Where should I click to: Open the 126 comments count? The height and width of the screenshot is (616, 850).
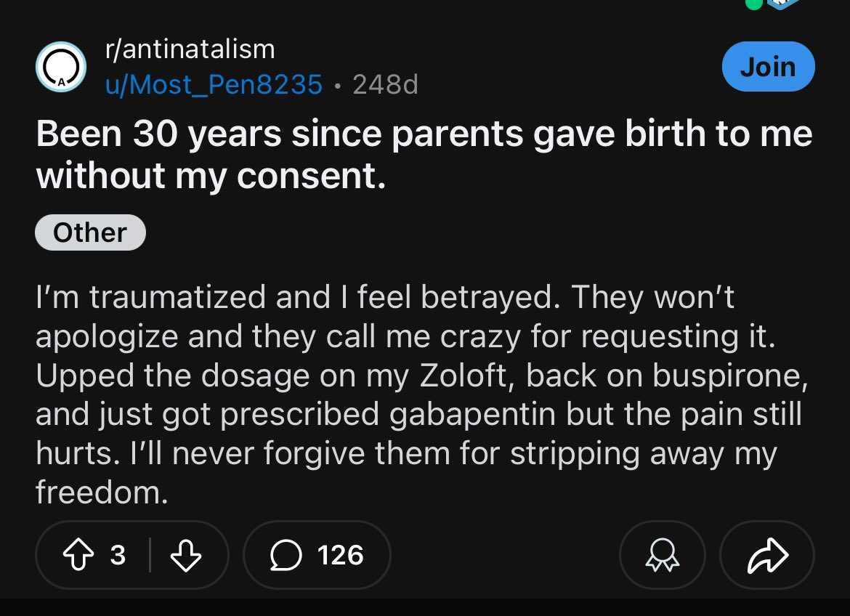pos(341,555)
